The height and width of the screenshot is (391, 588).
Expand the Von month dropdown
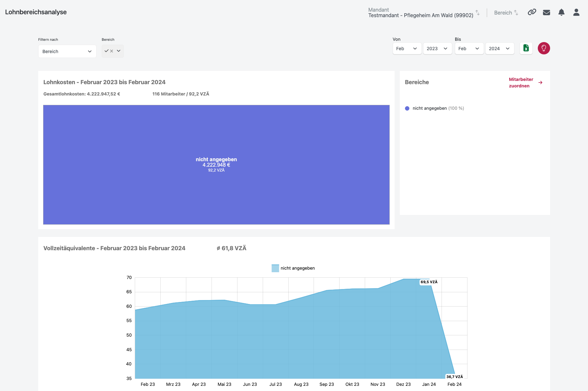click(407, 49)
